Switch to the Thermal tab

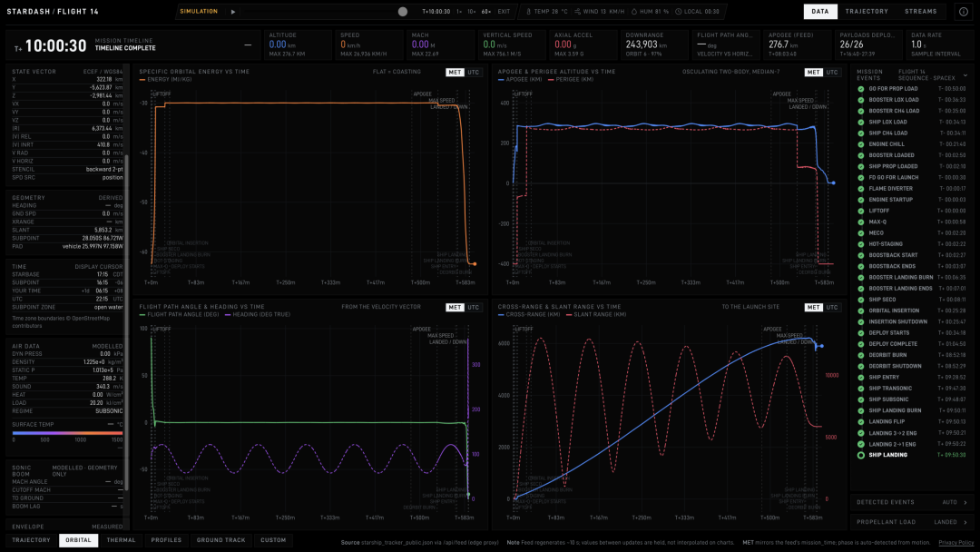pos(122,540)
